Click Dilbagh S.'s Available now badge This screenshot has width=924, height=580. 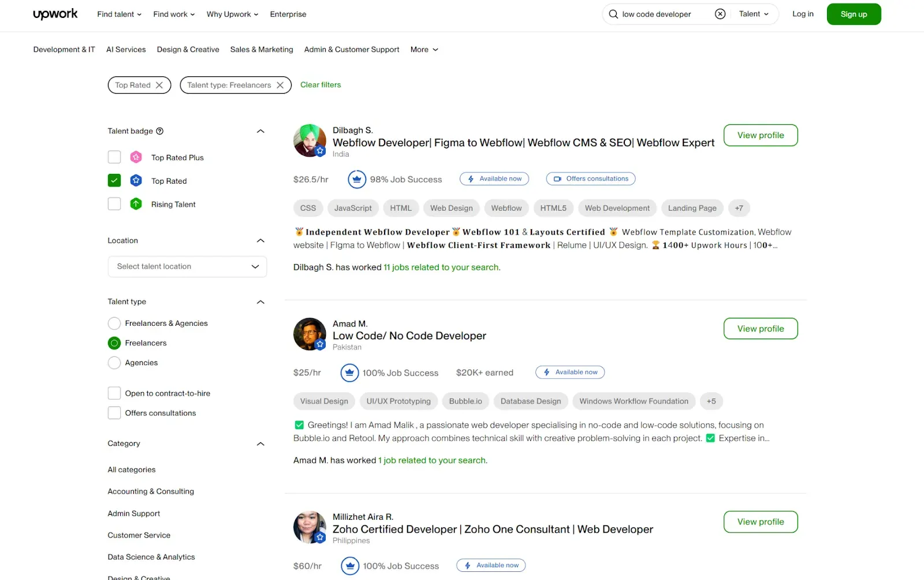click(x=494, y=179)
